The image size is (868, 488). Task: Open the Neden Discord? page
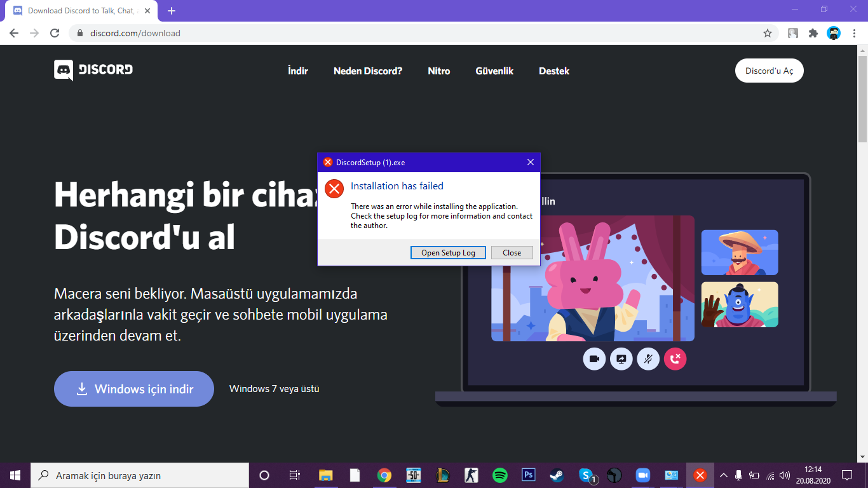(368, 71)
